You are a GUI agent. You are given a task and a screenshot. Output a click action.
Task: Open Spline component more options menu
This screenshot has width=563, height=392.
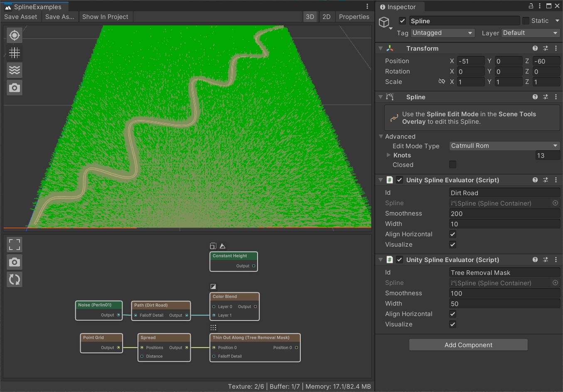point(556,97)
